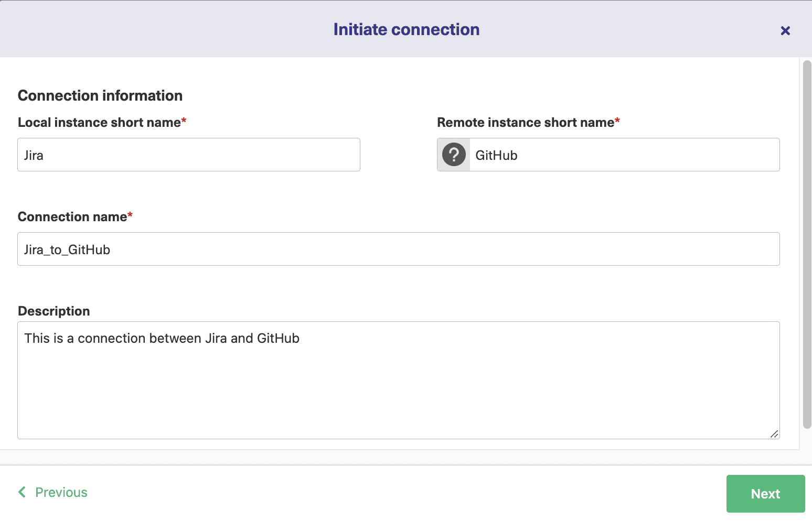
Task: Click the resize handle of the Description box
Action: pyautogui.click(x=774, y=434)
